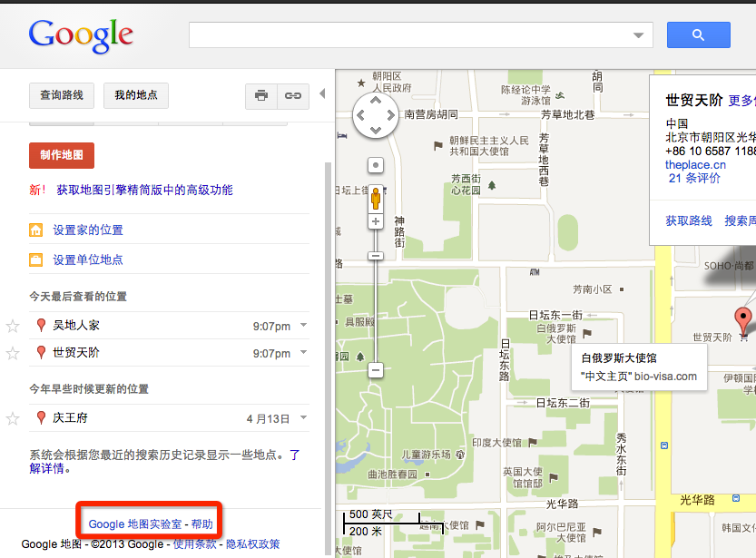Pan map up with arrow control
Image resolution: width=756 pixels, height=558 pixels.
[376, 100]
